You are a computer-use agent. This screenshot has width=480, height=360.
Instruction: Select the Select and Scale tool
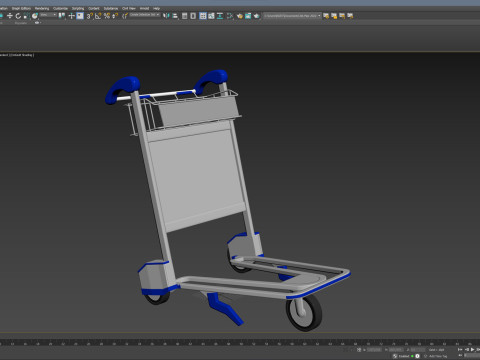click(26, 16)
